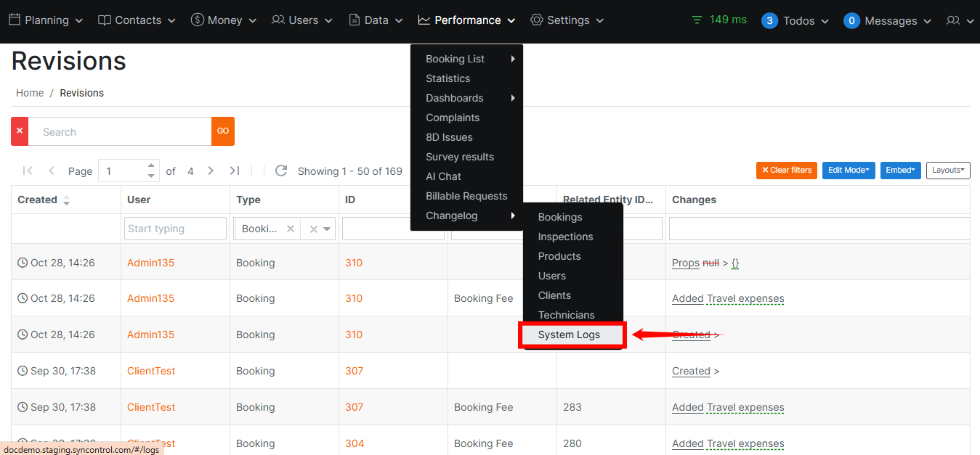Click the Users people icon in the navbar

(x=278, y=20)
